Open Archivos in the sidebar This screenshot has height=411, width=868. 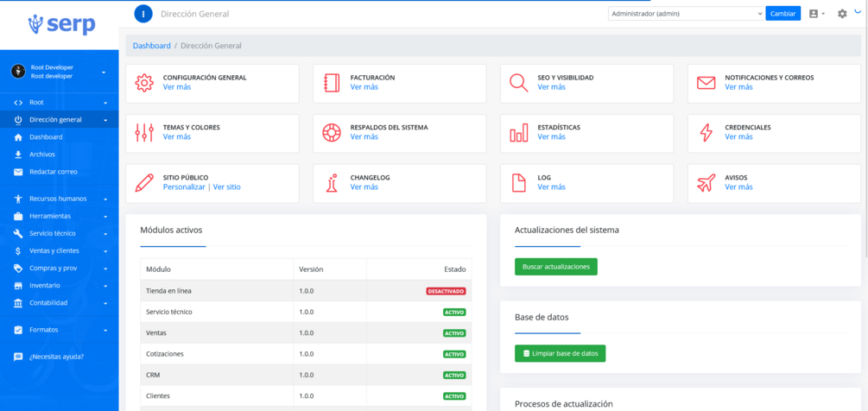point(42,155)
